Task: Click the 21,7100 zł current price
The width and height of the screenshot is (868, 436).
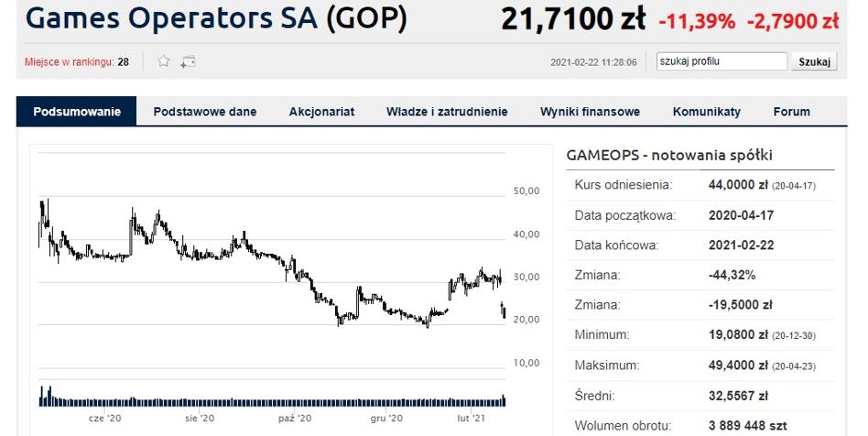Action: point(573,20)
